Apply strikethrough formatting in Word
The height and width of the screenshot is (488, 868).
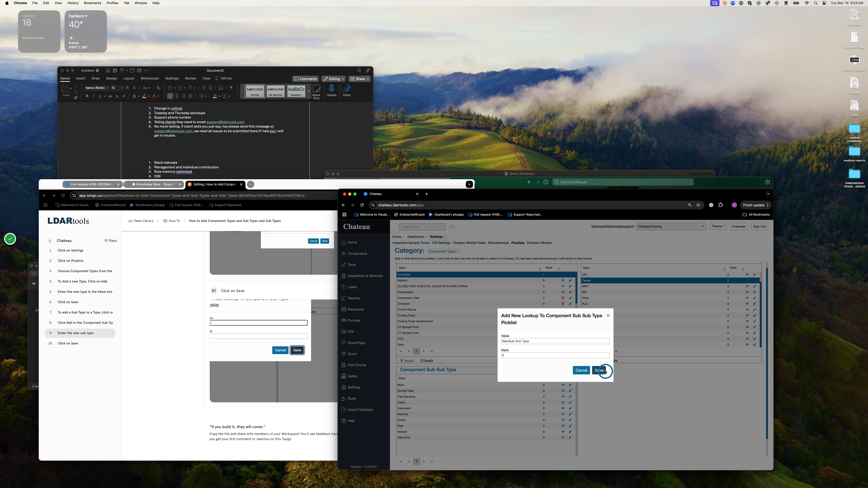point(110,96)
